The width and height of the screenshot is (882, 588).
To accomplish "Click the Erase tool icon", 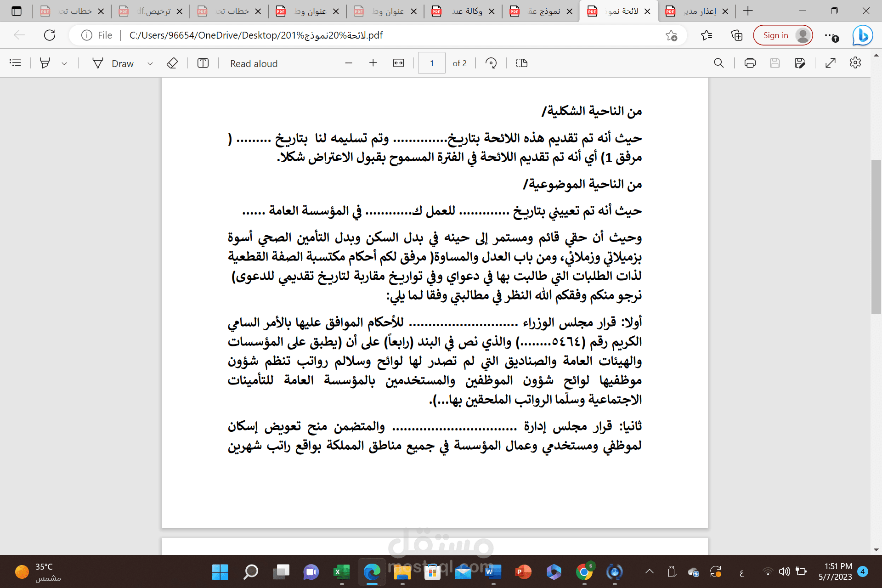I will [172, 63].
